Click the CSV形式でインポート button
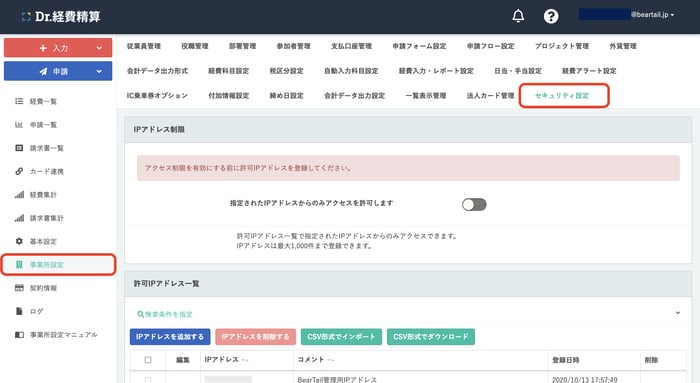Screen dimensions: 700x383 (342, 337)
